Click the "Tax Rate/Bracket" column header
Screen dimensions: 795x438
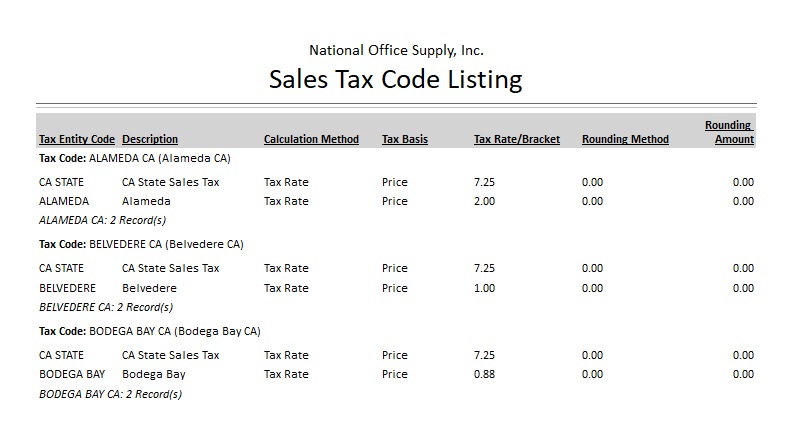pos(516,139)
